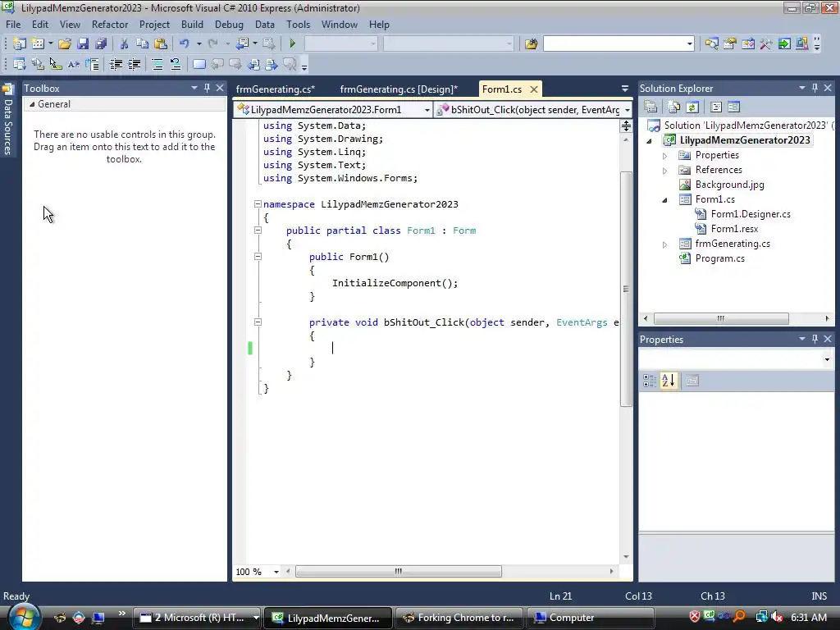Expand the Properties node in Solution Explorer

point(664,156)
